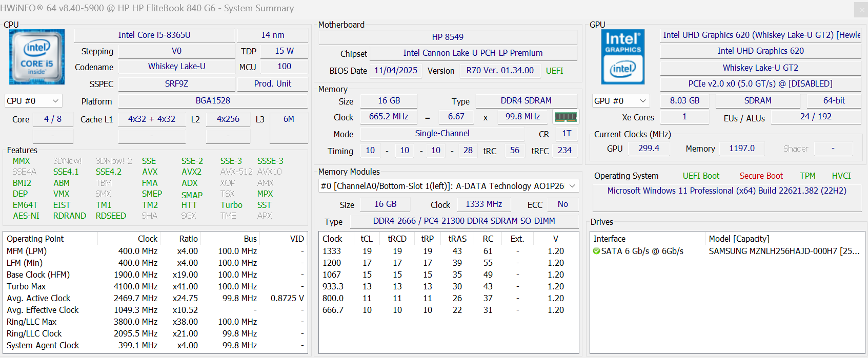Click the HVCI status indicator
Viewport: 868px width, 358px height.
click(841, 176)
